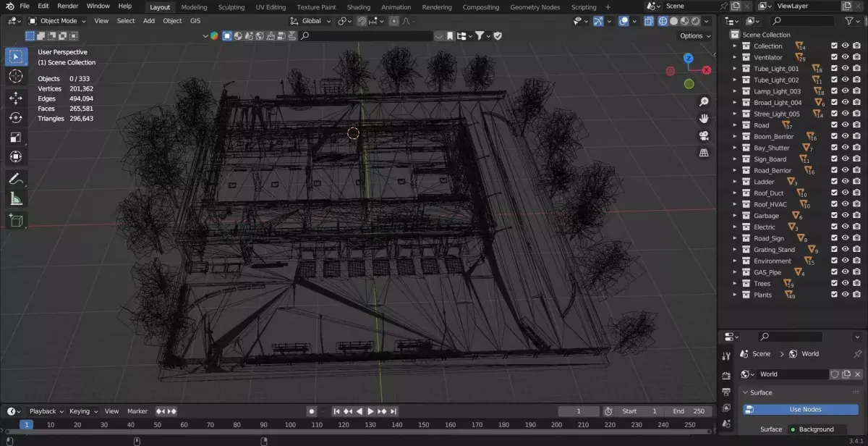Toggle viewport overlays button

click(624, 22)
